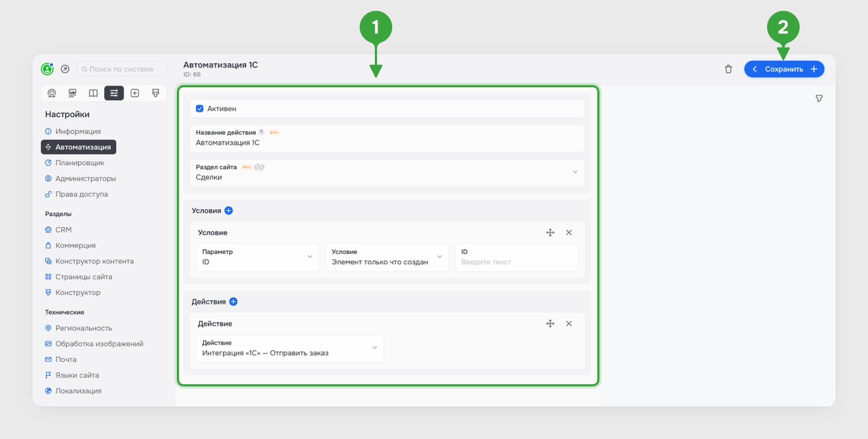Click the trash delete icon
The height and width of the screenshot is (439, 868).
tap(728, 69)
